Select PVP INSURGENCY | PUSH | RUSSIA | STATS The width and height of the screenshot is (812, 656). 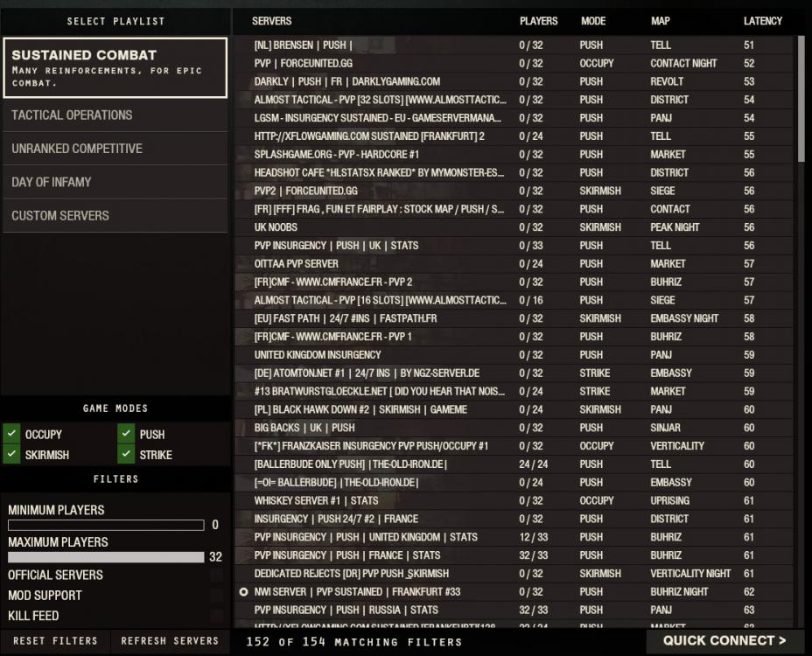[514, 610]
